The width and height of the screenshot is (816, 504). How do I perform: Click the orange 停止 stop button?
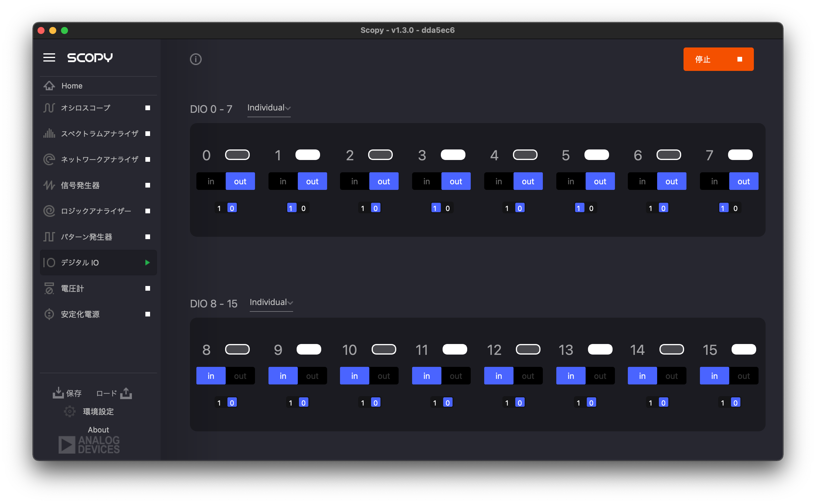[x=718, y=59]
